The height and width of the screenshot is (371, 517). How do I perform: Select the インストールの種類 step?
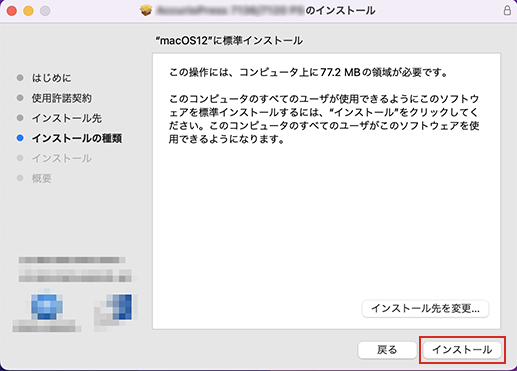click(x=77, y=138)
